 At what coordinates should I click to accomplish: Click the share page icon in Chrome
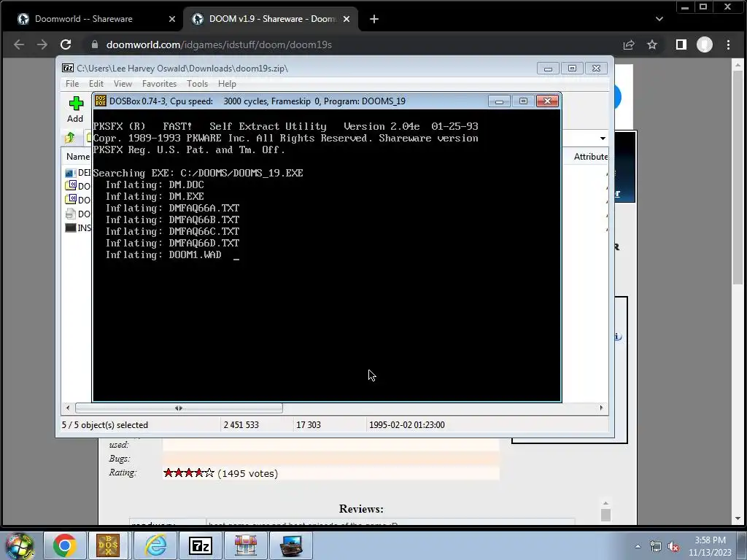tap(629, 44)
